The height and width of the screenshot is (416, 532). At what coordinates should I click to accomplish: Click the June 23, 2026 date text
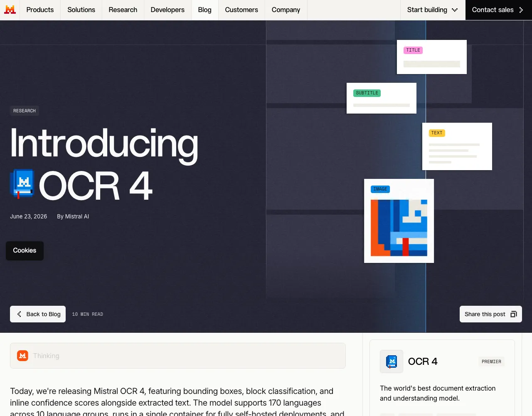(29, 216)
